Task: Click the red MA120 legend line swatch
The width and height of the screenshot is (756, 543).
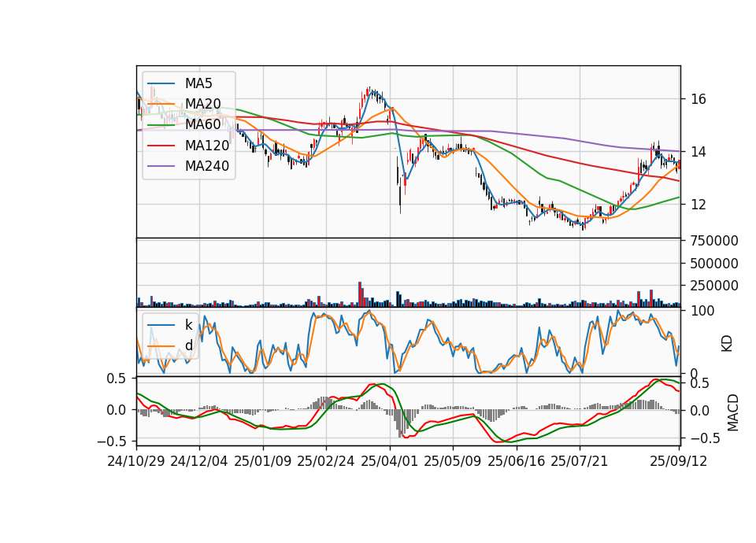Action: point(161,146)
